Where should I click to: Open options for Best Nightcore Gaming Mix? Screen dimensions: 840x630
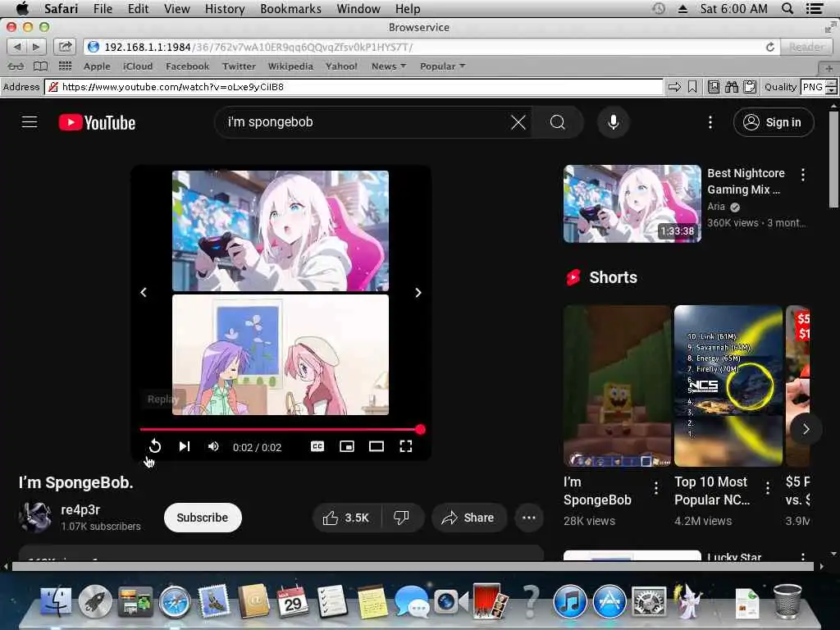[802, 175]
